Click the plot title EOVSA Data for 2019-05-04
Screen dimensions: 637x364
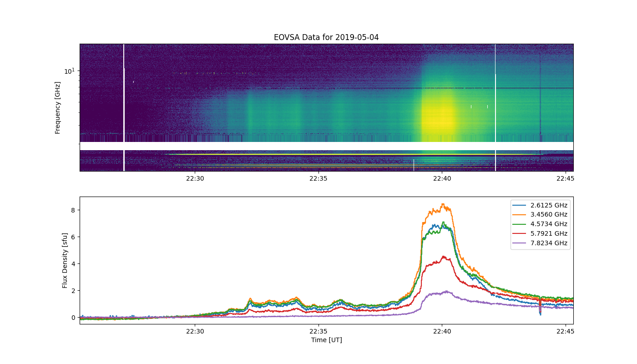(326, 37)
